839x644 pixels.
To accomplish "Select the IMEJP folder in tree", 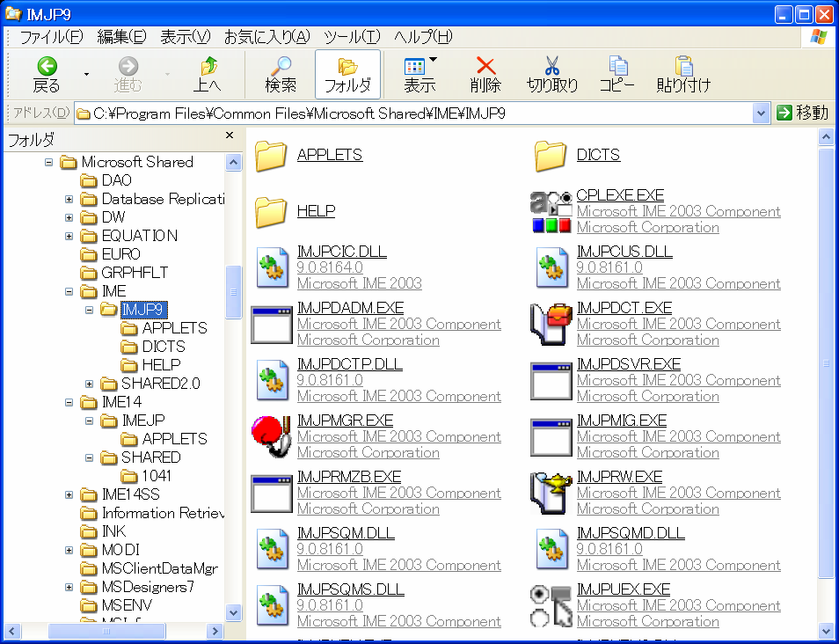I will click(133, 421).
